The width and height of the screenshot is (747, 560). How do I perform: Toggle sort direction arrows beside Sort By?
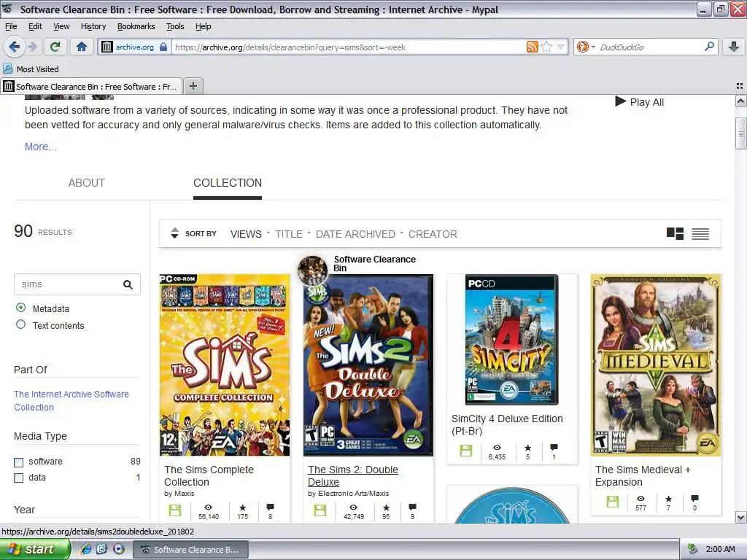pos(175,233)
